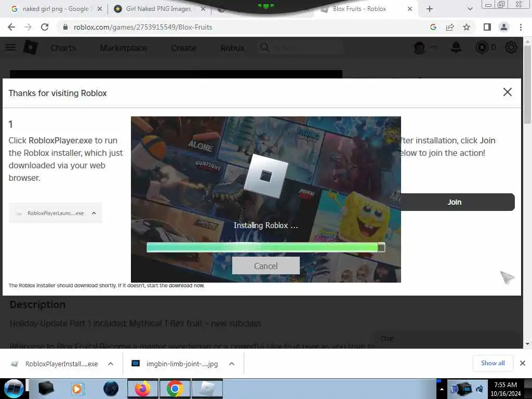Show all downloads
Screen dimensions: 532x399
pyautogui.click(x=493, y=363)
